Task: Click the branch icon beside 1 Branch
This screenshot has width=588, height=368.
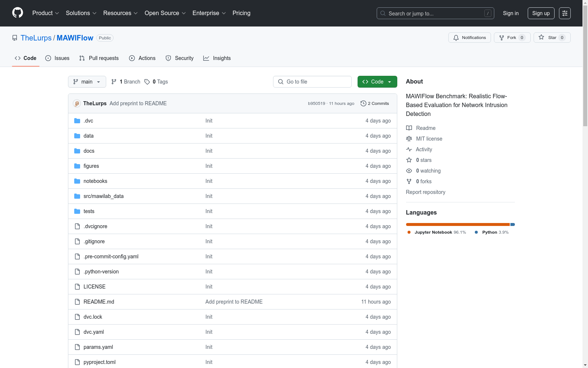Action: (114, 82)
